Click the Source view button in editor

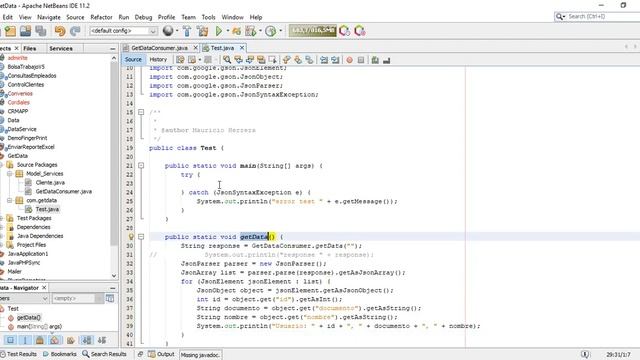(133, 60)
